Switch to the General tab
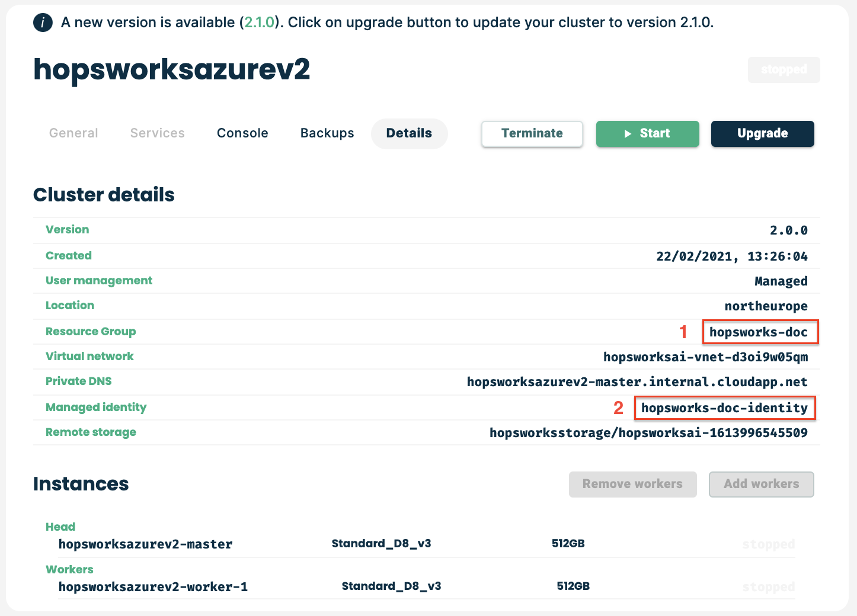The image size is (857, 616). [73, 133]
